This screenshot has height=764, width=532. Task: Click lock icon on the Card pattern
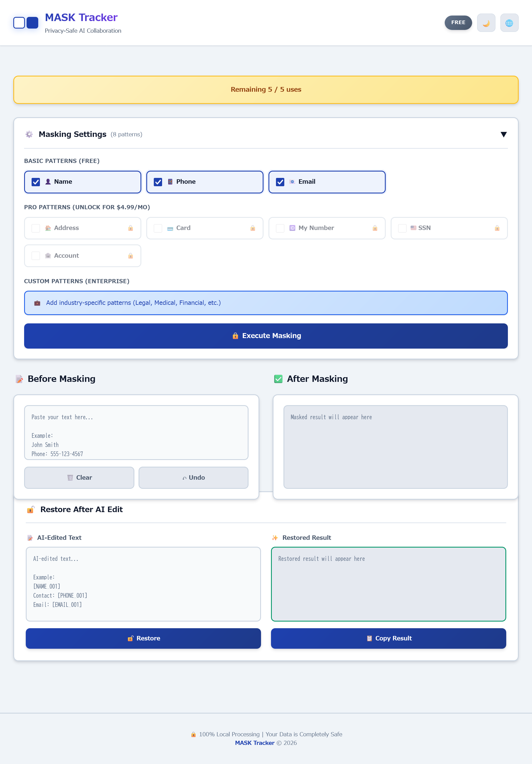point(252,228)
